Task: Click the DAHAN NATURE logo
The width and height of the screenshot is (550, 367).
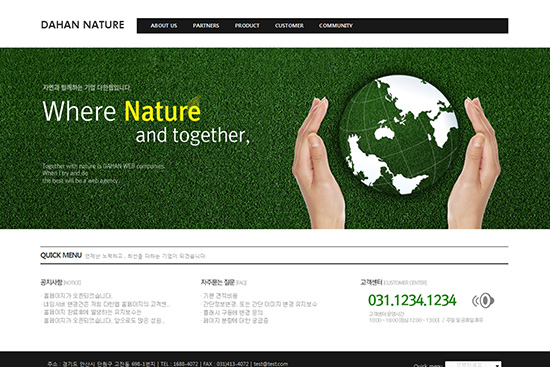Action: [82, 25]
